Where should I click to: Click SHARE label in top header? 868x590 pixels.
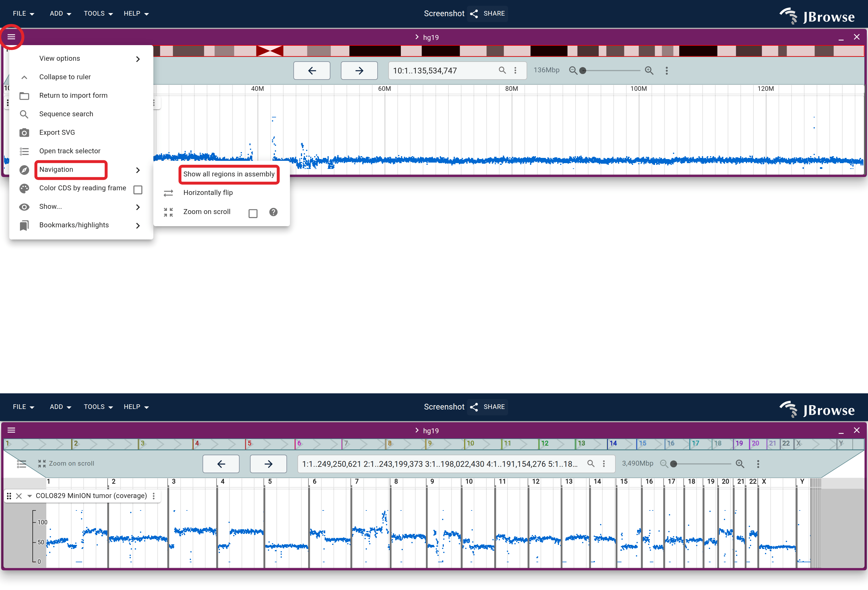(494, 14)
